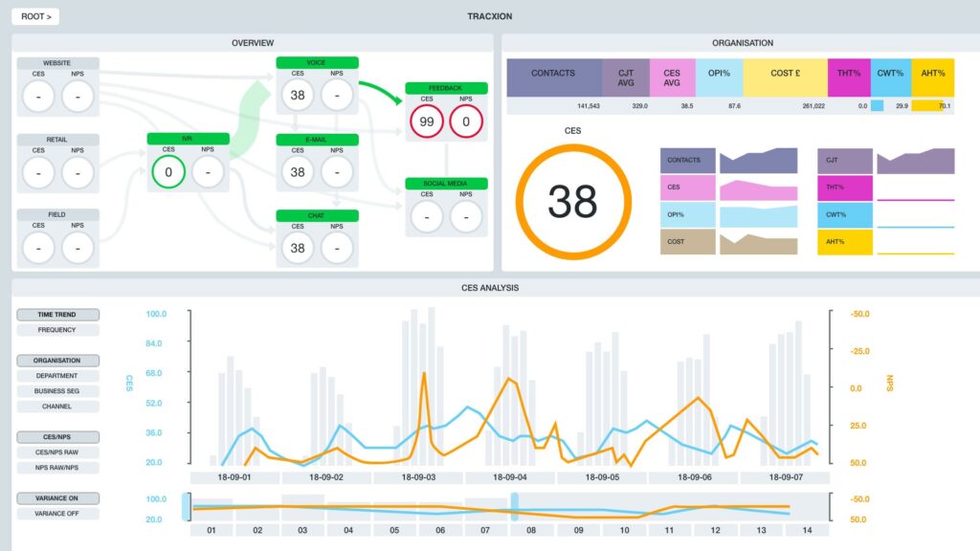Switch to Time Trend view

(58, 315)
